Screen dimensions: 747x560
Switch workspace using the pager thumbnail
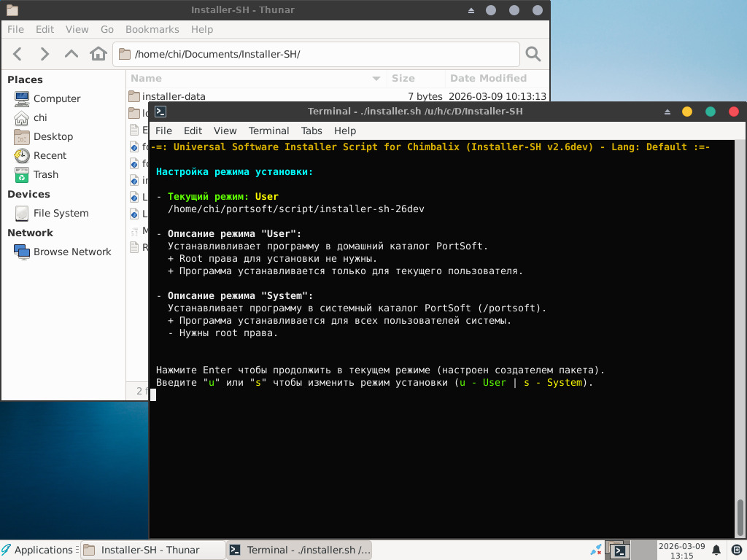[x=644, y=550]
